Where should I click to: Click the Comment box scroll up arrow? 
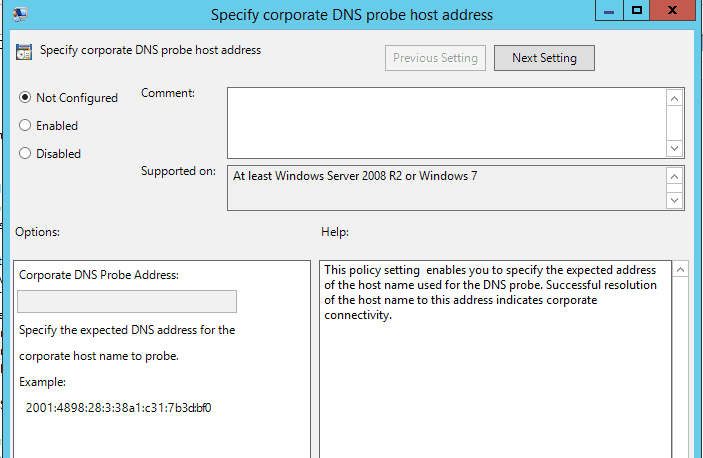coord(674,98)
